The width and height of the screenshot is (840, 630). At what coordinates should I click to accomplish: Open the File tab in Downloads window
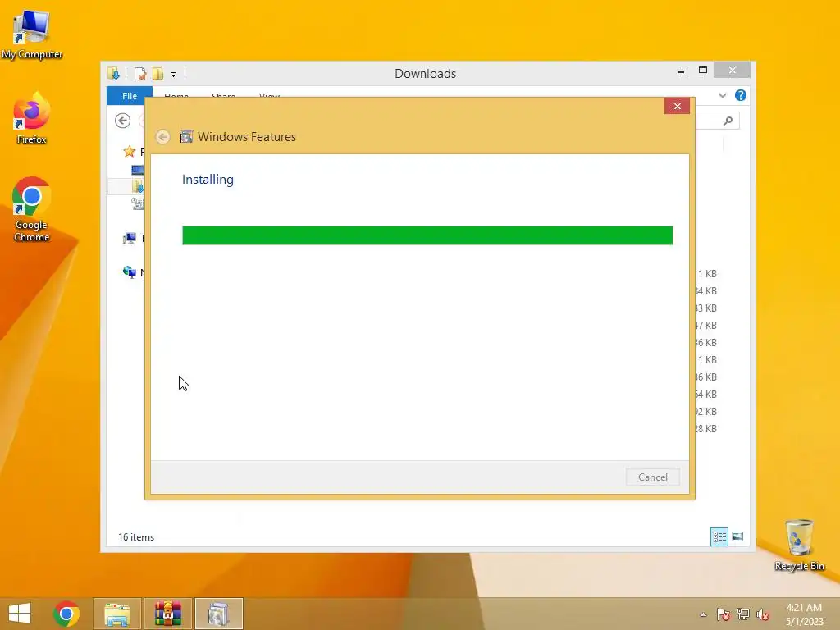click(x=129, y=95)
